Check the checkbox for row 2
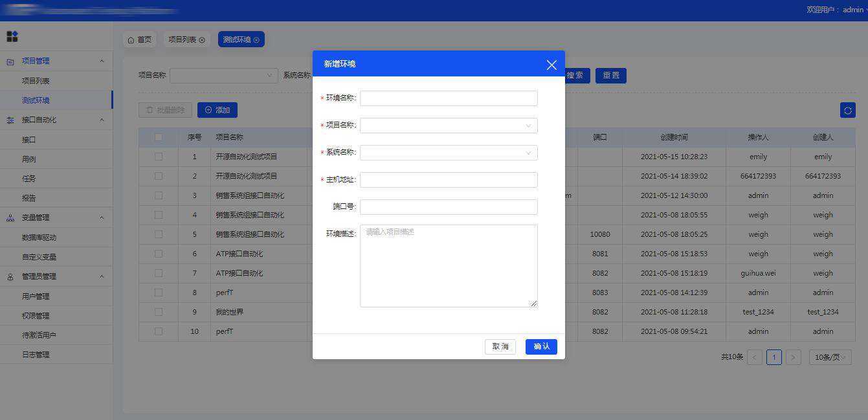 [x=159, y=176]
